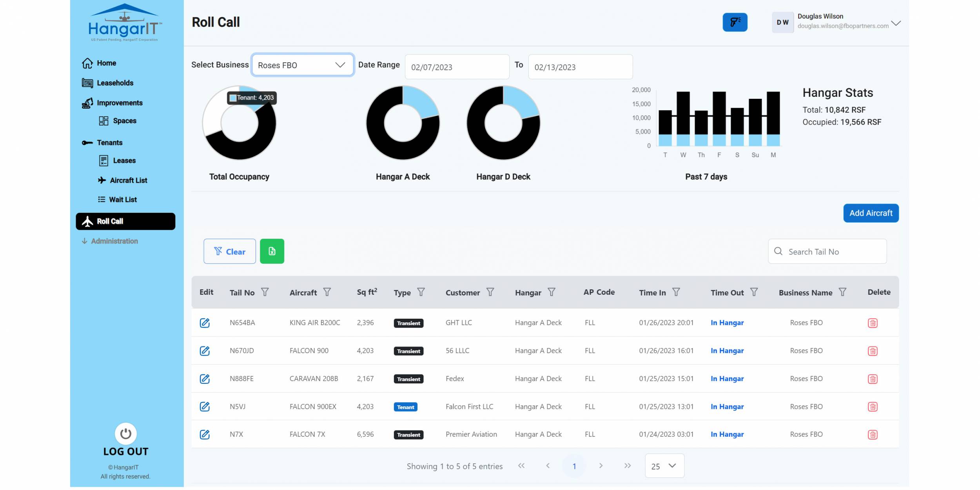980x490 pixels.
Task: Filter by Type column
Action: pyautogui.click(x=421, y=292)
